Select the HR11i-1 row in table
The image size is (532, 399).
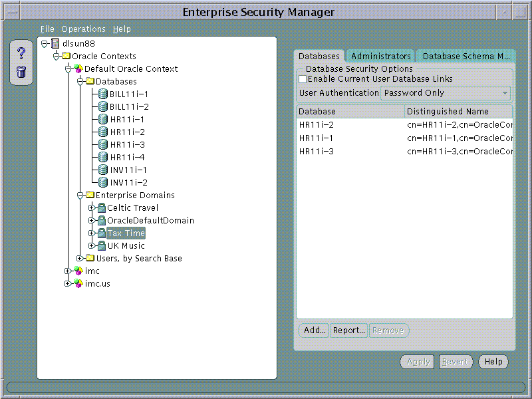tap(317, 138)
